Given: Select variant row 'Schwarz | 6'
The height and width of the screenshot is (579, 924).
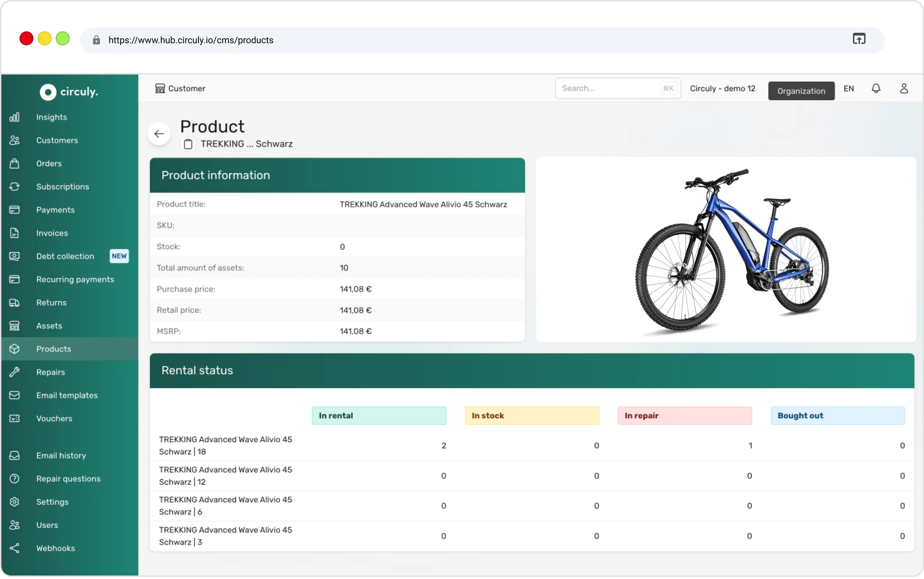Looking at the screenshot, I should (x=532, y=506).
